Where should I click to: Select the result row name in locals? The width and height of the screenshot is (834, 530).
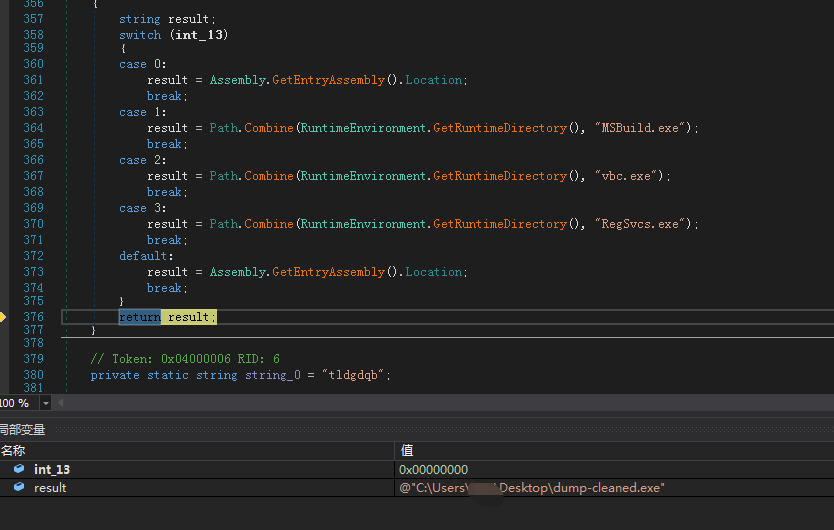pyautogui.click(x=50, y=487)
